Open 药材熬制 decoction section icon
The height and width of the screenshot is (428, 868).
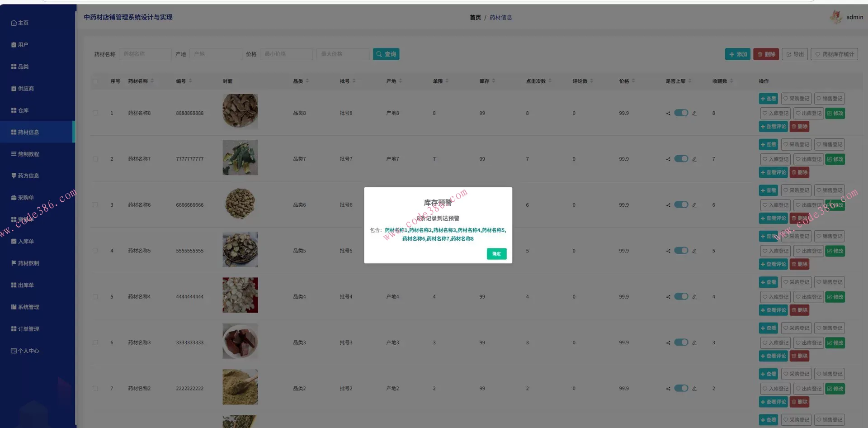[13, 263]
